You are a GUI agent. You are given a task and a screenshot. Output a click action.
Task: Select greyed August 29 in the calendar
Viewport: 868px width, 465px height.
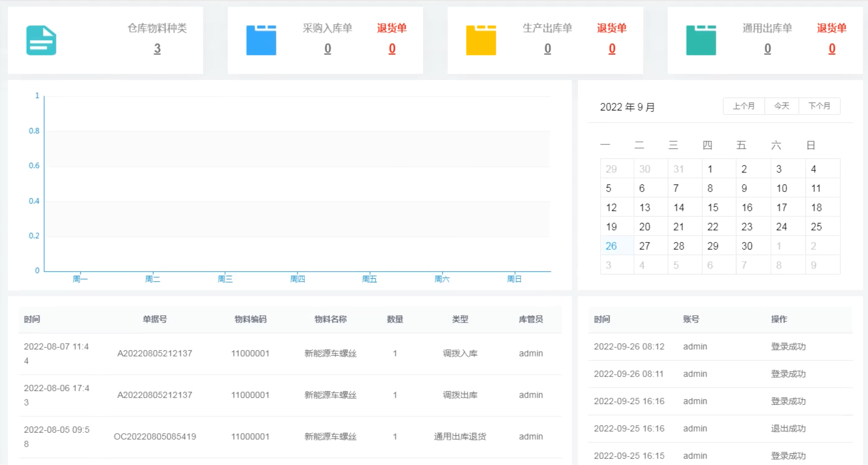[x=617, y=169]
